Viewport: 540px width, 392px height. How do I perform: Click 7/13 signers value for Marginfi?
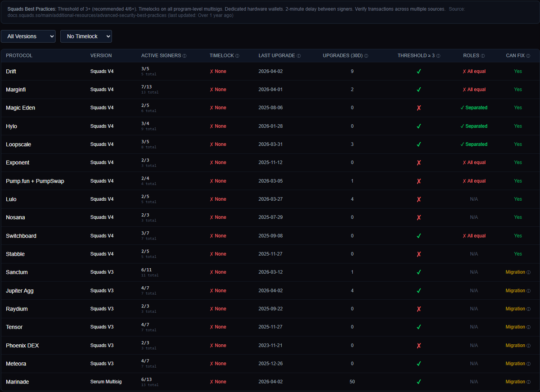click(x=146, y=87)
